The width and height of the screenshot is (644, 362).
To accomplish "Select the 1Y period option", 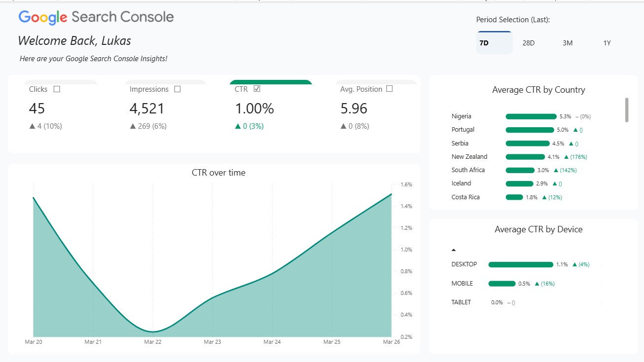I will pyautogui.click(x=607, y=43).
